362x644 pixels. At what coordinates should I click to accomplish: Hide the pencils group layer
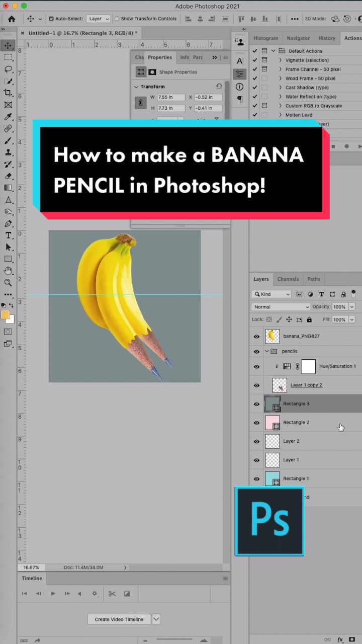click(x=256, y=351)
